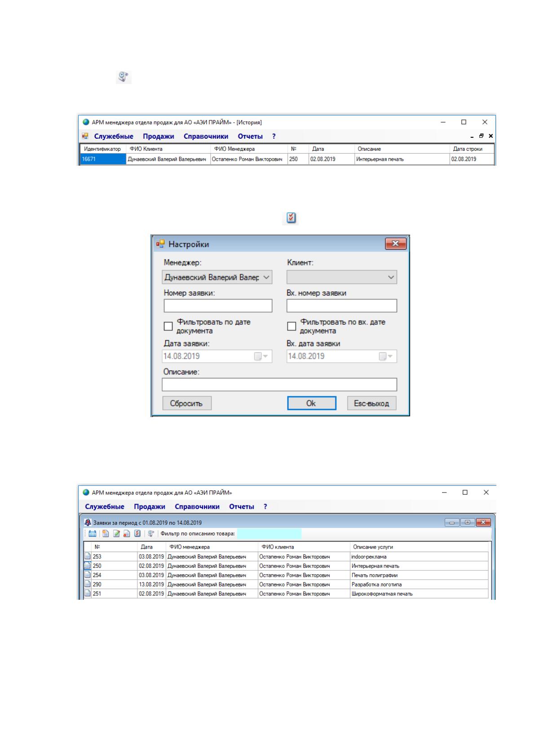This screenshot has width=535, height=756.
Task: Open Продажи menu in the История window
Action: 158,136
